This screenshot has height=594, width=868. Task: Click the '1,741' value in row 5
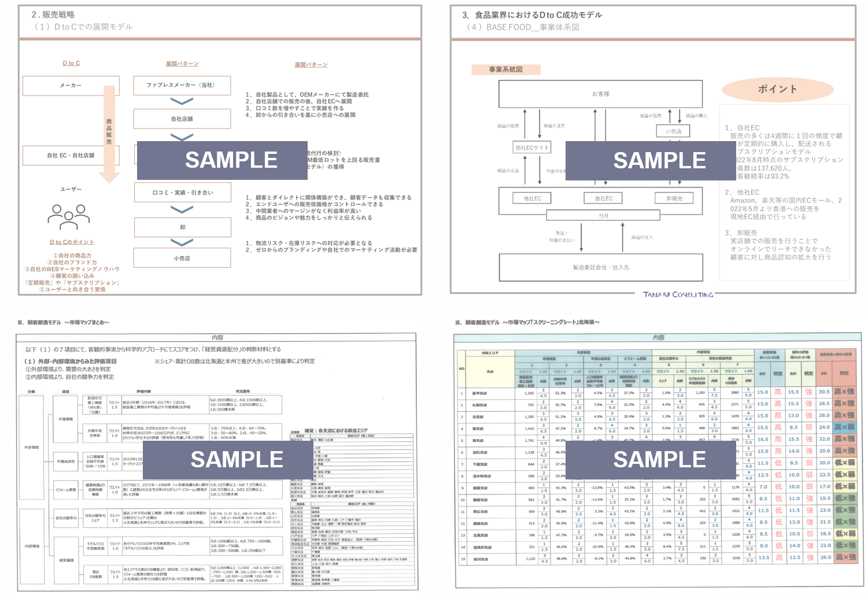coord(530,441)
